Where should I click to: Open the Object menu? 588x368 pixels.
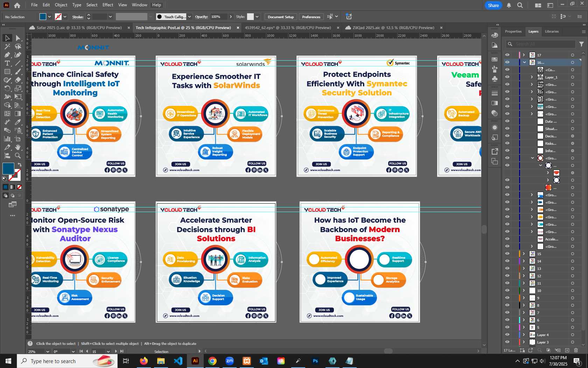coord(61,5)
